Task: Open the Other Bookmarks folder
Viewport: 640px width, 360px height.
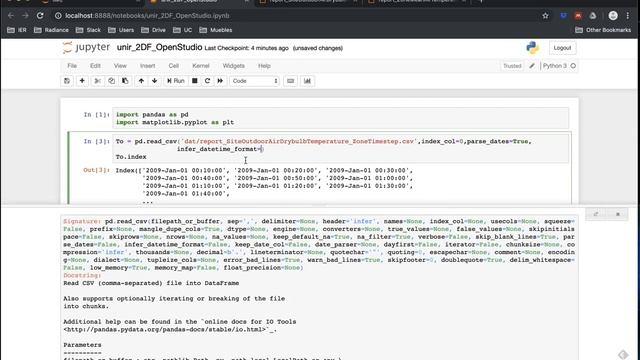Action: 603,30
